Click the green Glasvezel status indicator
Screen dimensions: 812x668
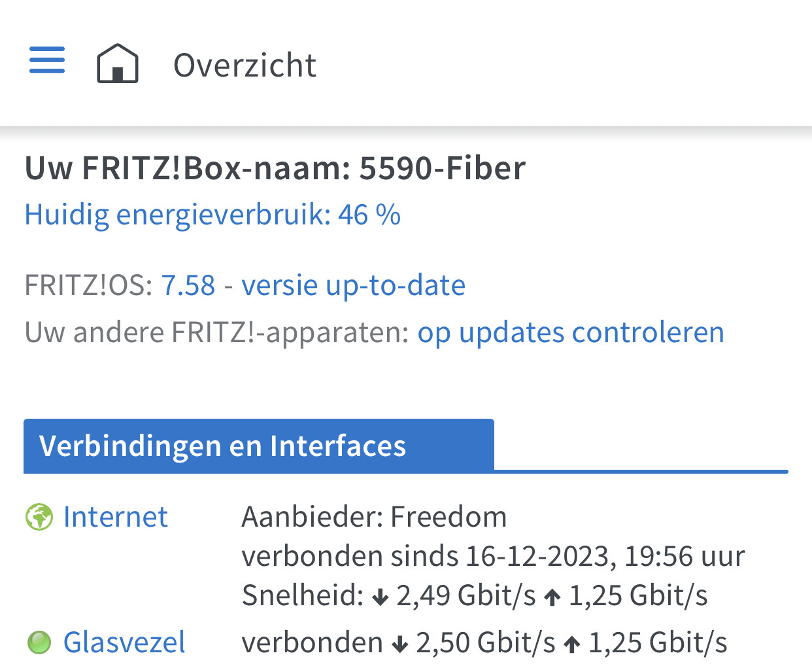39,642
